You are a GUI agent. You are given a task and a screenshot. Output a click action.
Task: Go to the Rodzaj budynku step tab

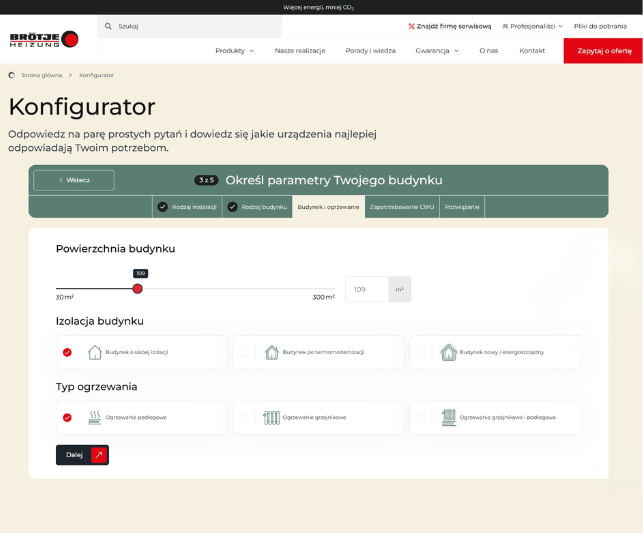(258, 207)
